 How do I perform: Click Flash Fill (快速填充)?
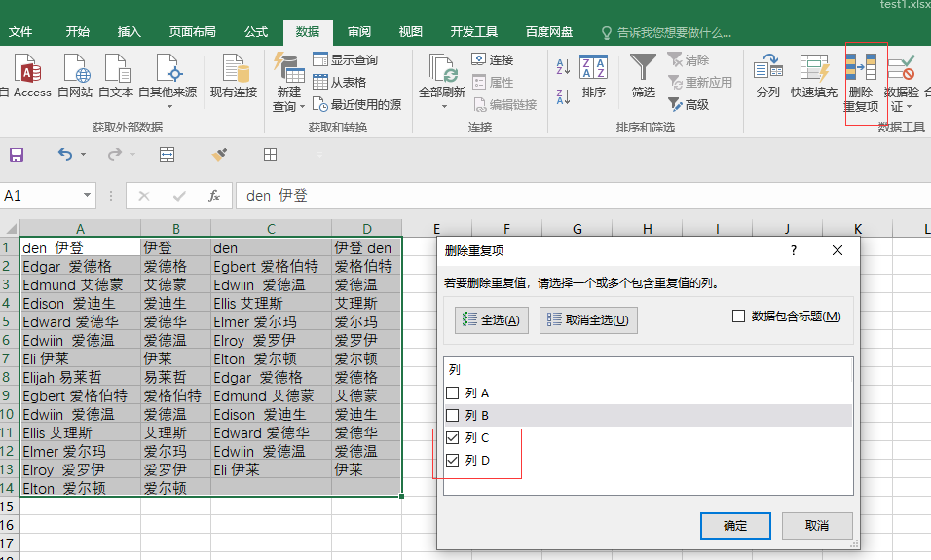[814, 75]
